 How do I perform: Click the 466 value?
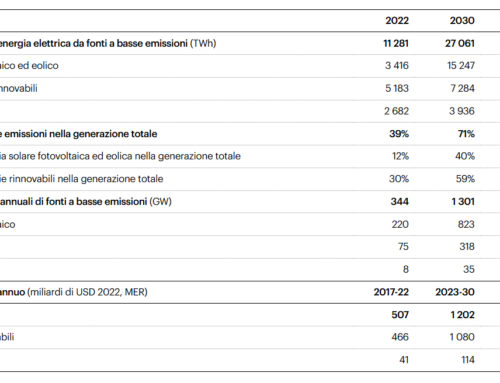point(400,337)
